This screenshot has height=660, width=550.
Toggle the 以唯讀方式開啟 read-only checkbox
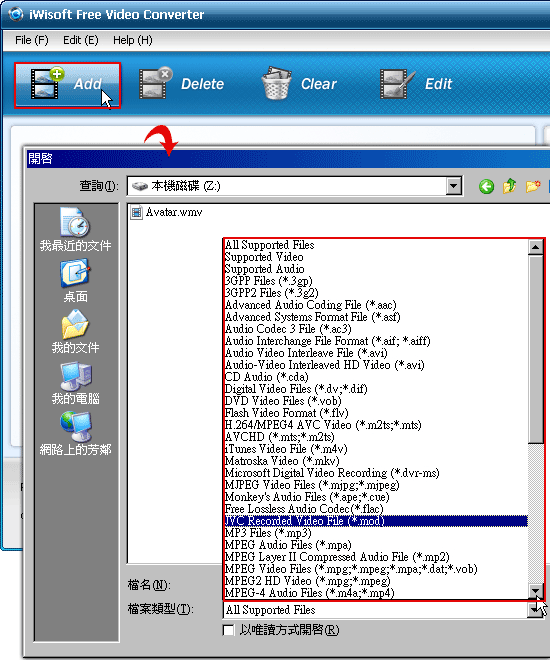point(229,630)
